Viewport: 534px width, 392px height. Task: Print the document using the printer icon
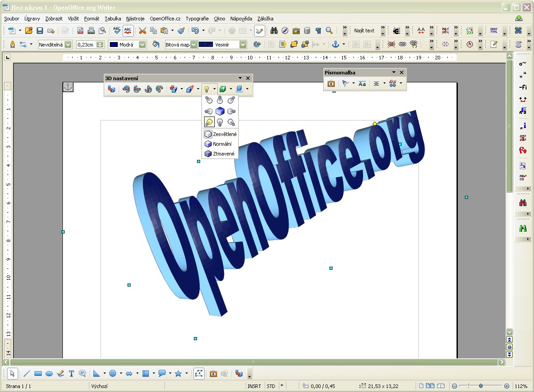91,31
